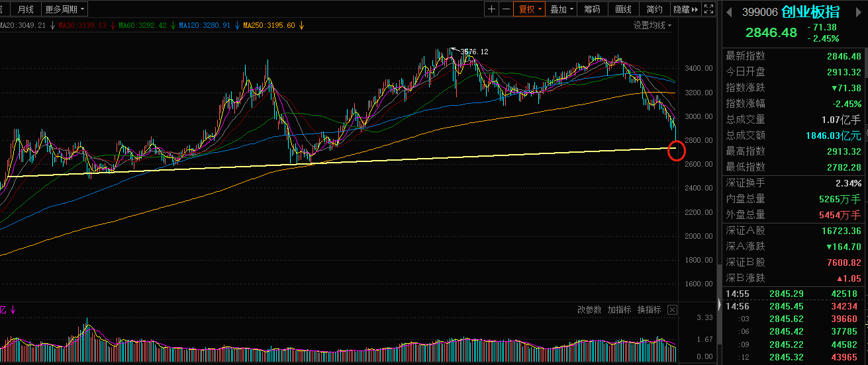868x365 pixels.
Task: Expand the 更多周期 period dropdown
Action: 65,9
